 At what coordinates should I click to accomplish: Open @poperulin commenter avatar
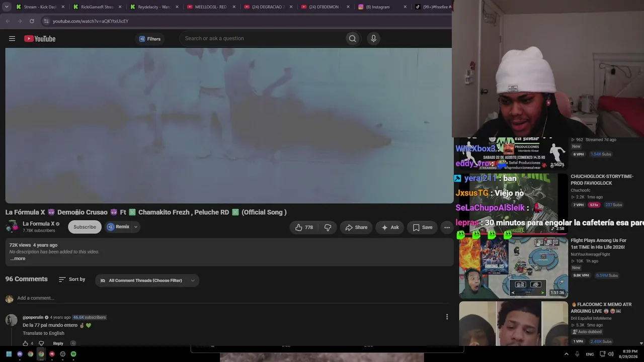(x=11, y=320)
